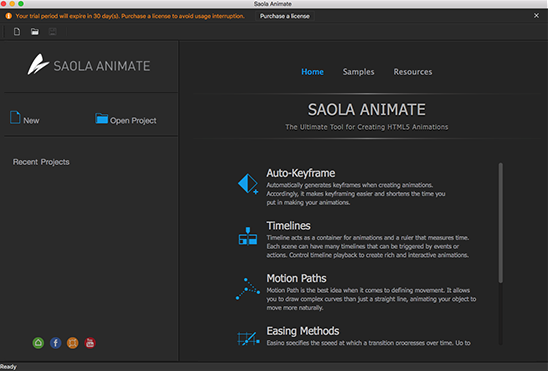
Task: Click the Auto-Keyframe heading
Action: [x=301, y=173]
